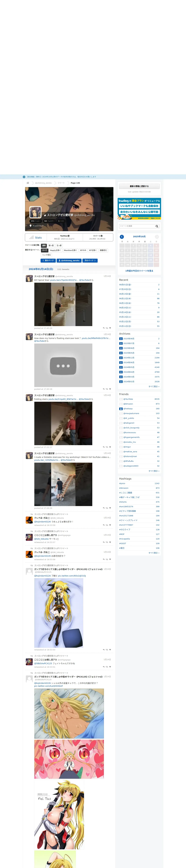Open the 151 フォロー count
This screenshot has width=186, height=868.
(x=36, y=221)
